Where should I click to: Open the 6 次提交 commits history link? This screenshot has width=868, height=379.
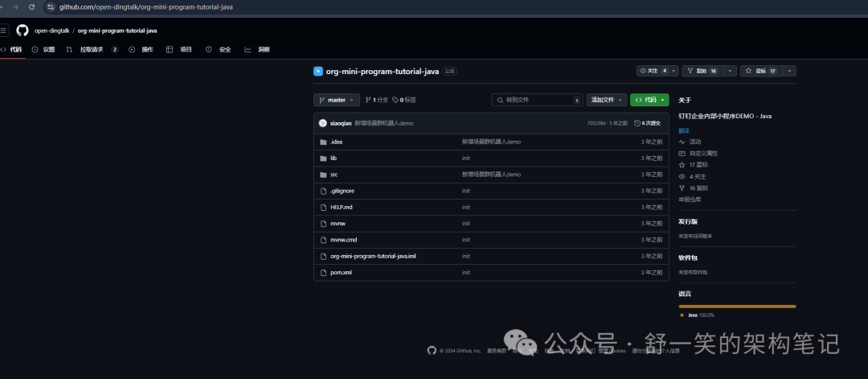648,123
